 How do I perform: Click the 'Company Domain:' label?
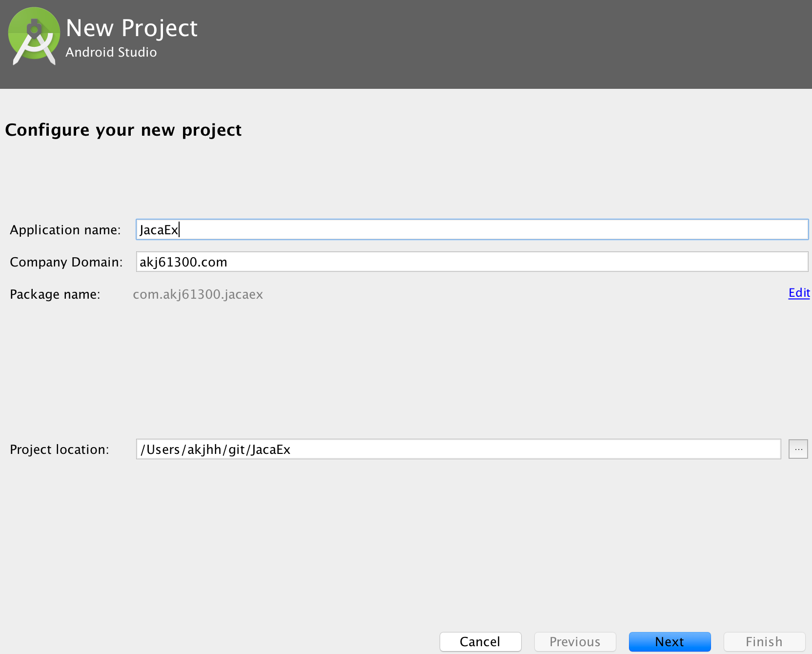click(x=66, y=262)
